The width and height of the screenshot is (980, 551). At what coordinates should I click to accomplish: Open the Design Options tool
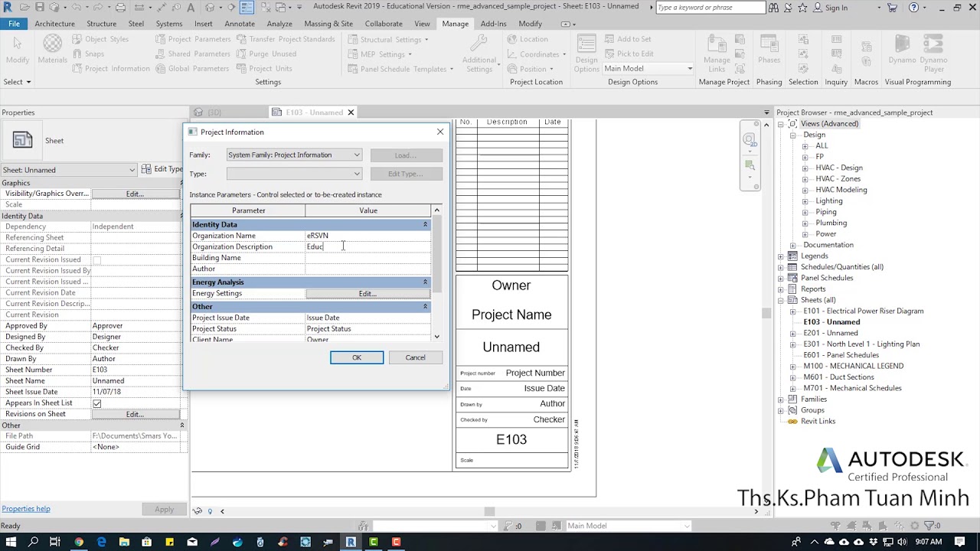(x=586, y=54)
